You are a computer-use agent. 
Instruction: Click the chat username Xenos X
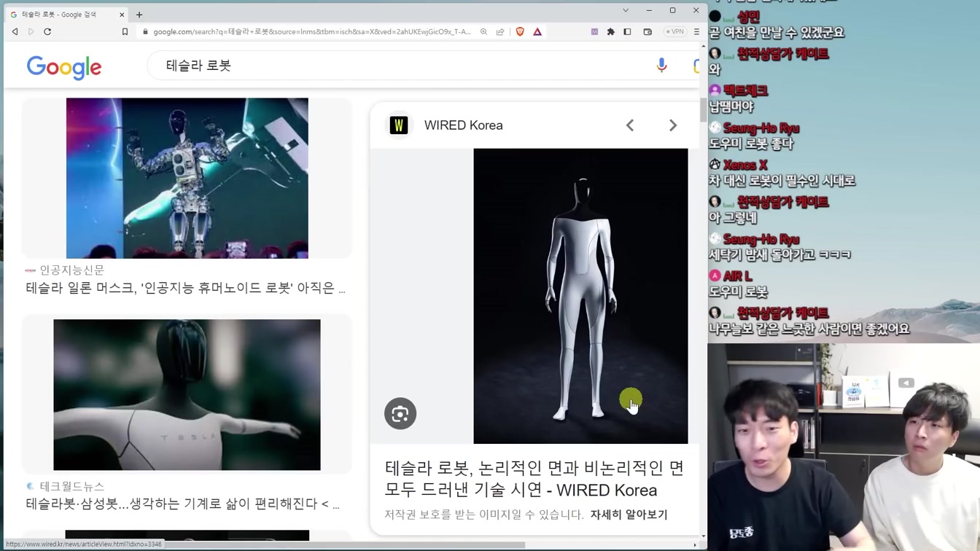(744, 165)
